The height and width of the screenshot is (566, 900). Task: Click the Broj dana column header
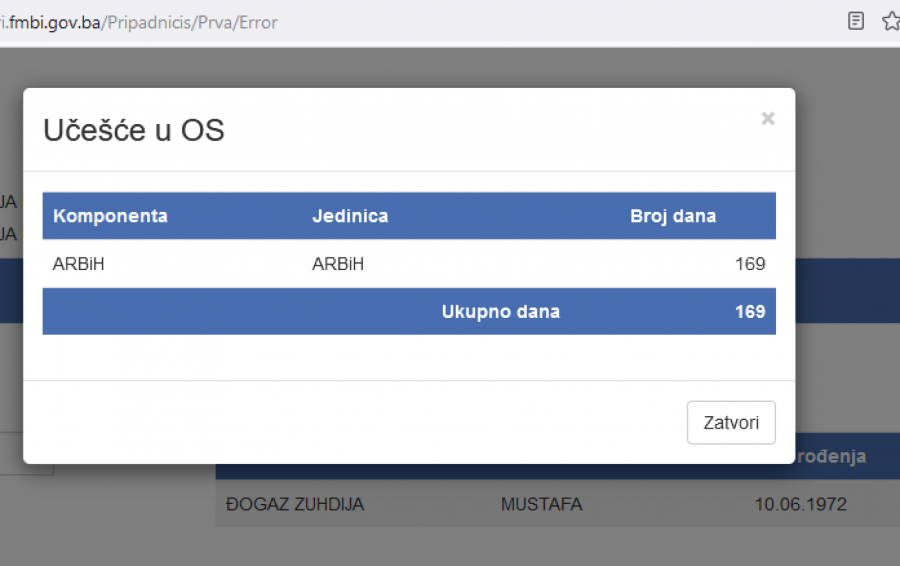(x=672, y=216)
